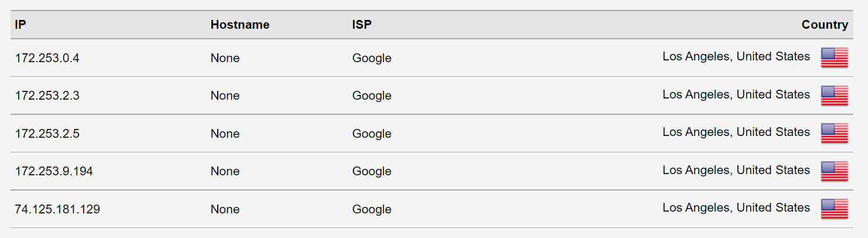868x238 pixels.
Task: Click the US flag for 172.253.9.194
Action: 834,171
